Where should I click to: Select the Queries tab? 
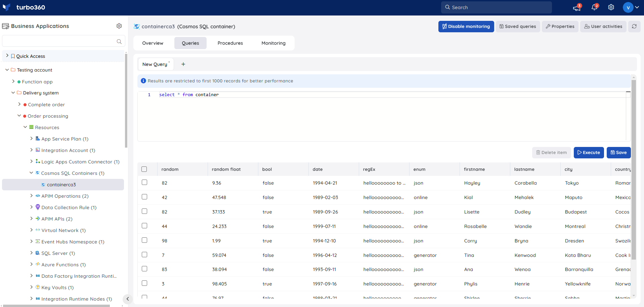click(x=190, y=43)
